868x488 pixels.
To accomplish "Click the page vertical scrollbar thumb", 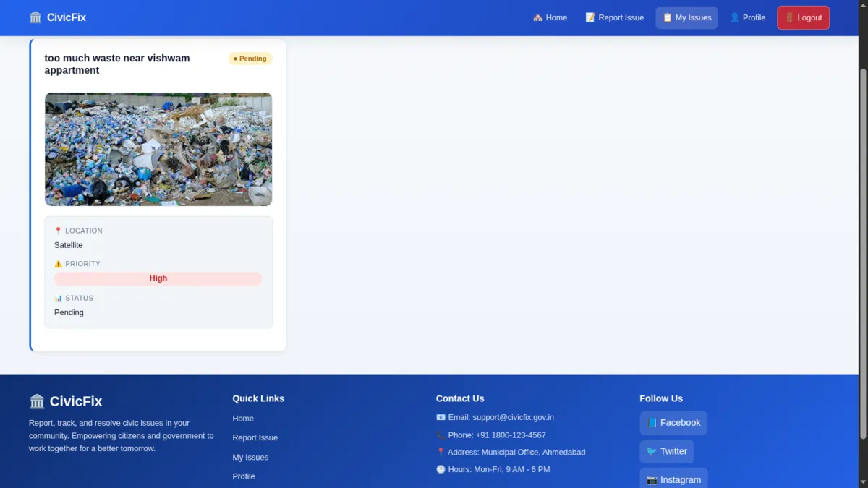I will (862, 253).
